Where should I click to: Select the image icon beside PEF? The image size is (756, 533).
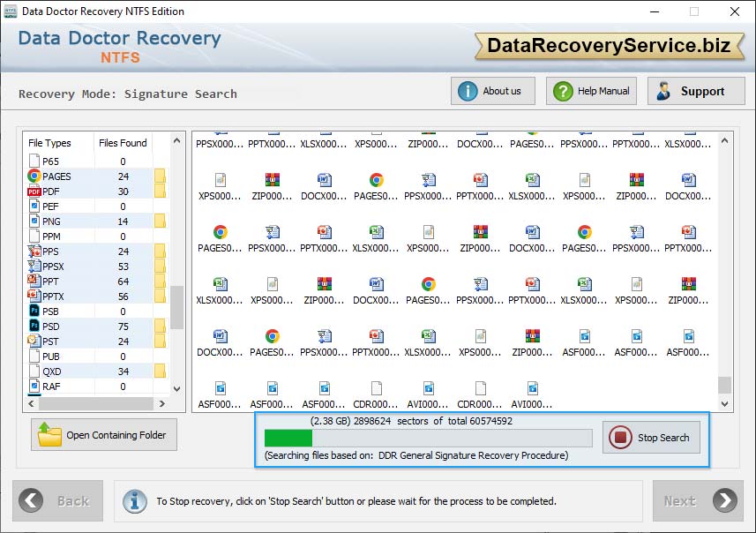[34, 206]
